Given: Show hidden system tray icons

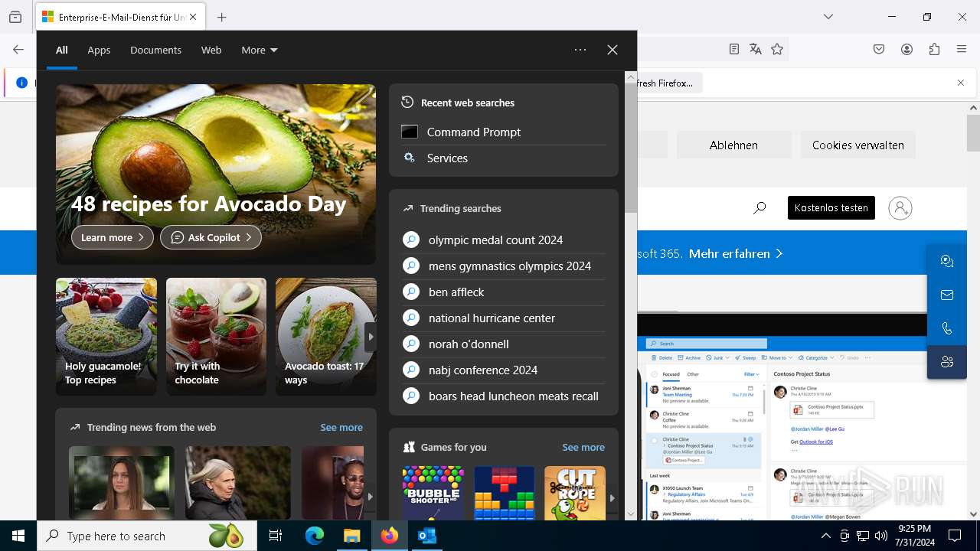Looking at the screenshot, I should (x=826, y=536).
